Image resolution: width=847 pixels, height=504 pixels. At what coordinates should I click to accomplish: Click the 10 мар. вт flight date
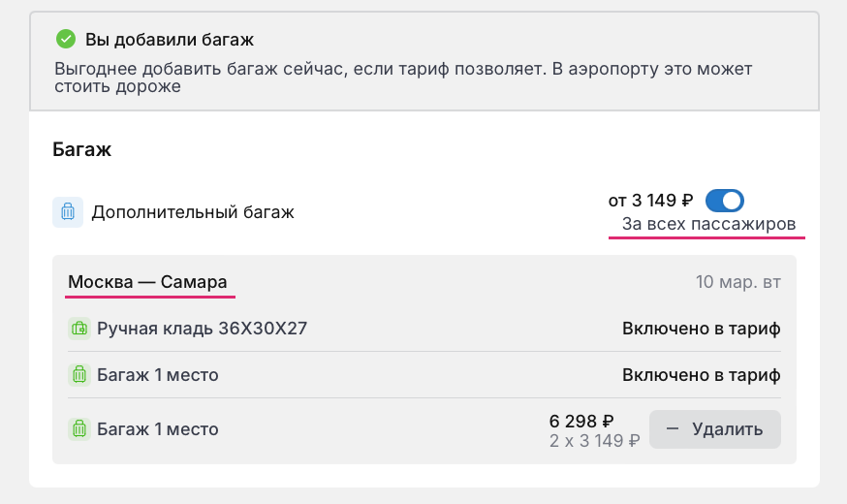coord(737,283)
